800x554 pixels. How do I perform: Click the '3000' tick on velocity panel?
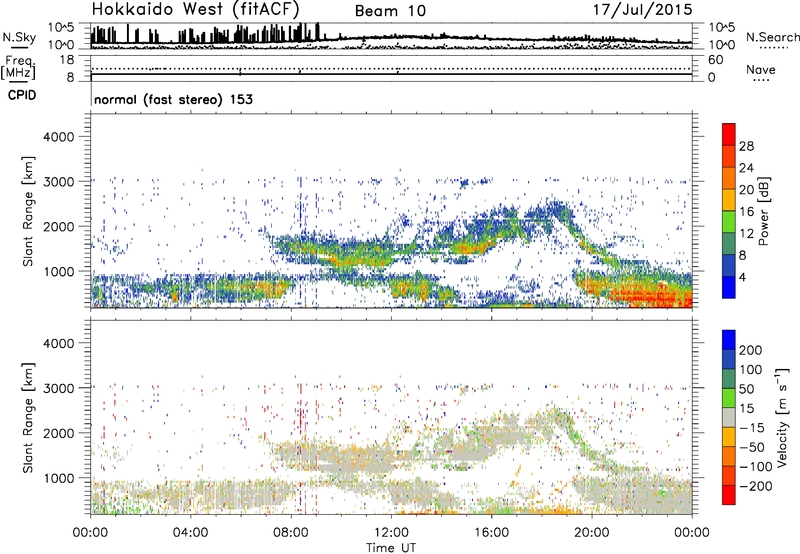[x=59, y=388]
